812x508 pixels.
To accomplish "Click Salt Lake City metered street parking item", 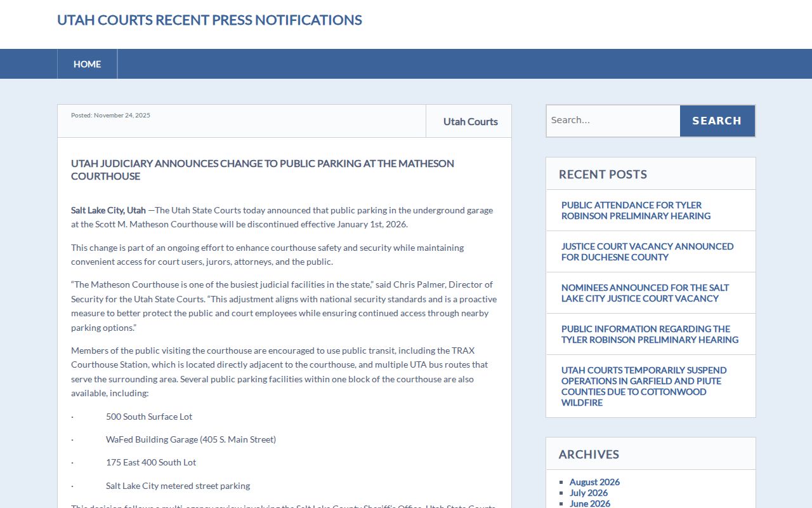I will click(x=178, y=486).
